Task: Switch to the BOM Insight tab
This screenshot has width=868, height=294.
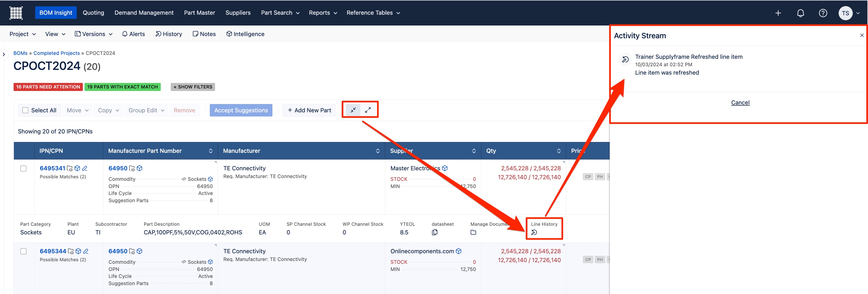Action: coord(56,13)
